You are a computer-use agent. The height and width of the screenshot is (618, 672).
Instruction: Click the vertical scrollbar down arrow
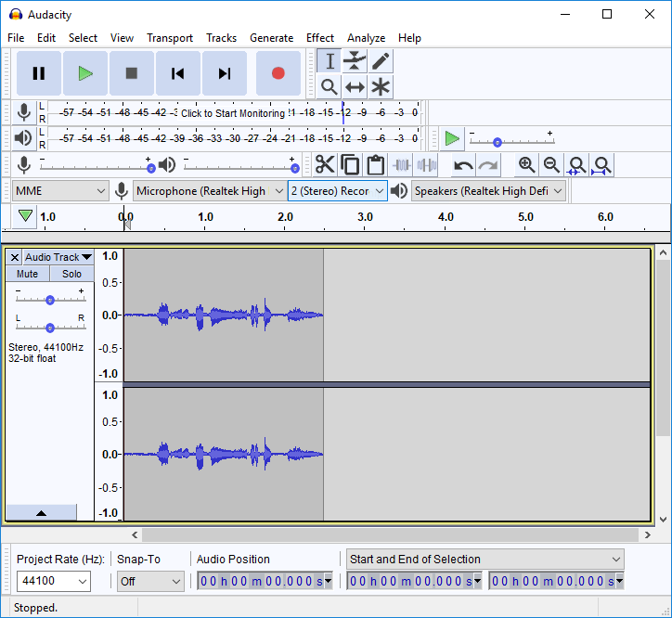(663, 519)
